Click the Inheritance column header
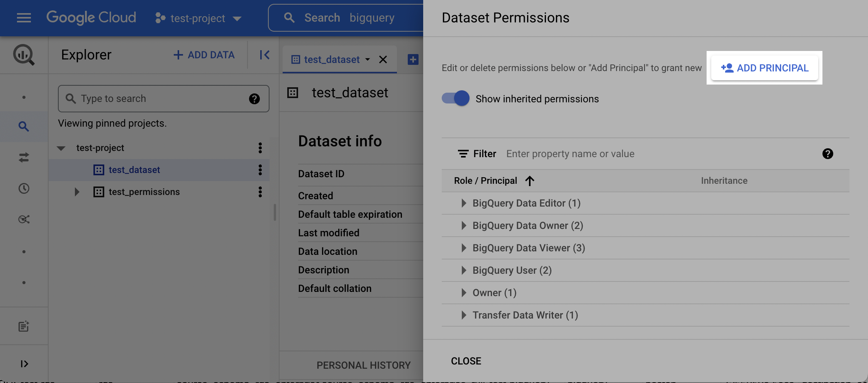Viewport: 868px width, 383px height. click(724, 181)
